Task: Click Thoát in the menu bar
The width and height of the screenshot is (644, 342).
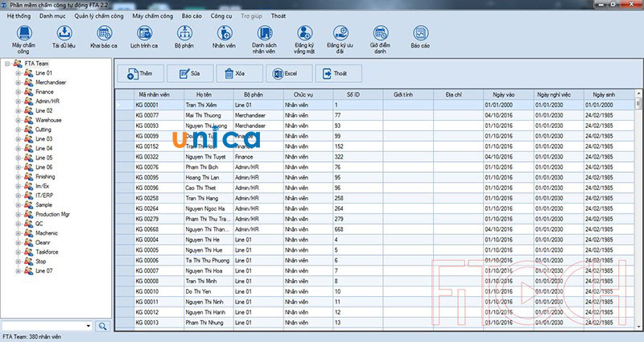Action: [x=279, y=16]
